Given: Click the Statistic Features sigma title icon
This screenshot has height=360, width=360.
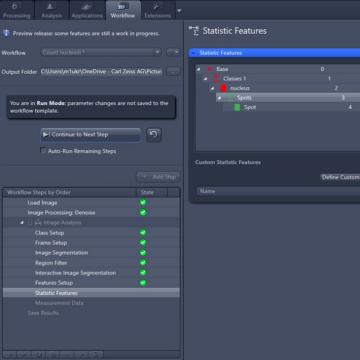Looking at the screenshot, I should click(194, 31).
